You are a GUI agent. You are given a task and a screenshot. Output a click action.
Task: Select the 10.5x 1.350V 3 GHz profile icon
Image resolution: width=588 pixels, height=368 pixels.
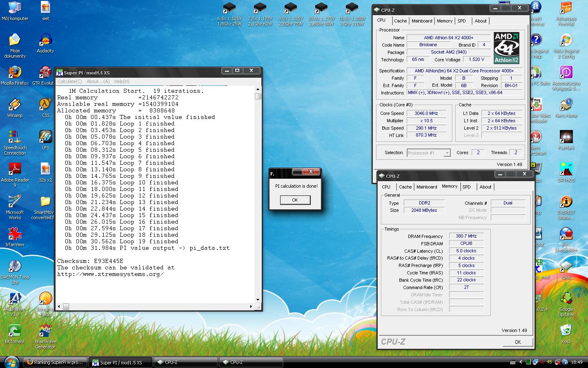[x=352, y=9]
